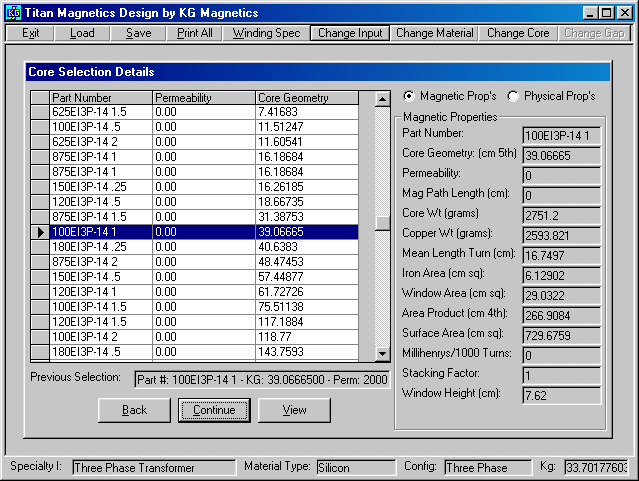Select row 150EI3P-14 .5
The width and height of the screenshot is (639, 481).
pyautogui.click(x=195, y=277)
